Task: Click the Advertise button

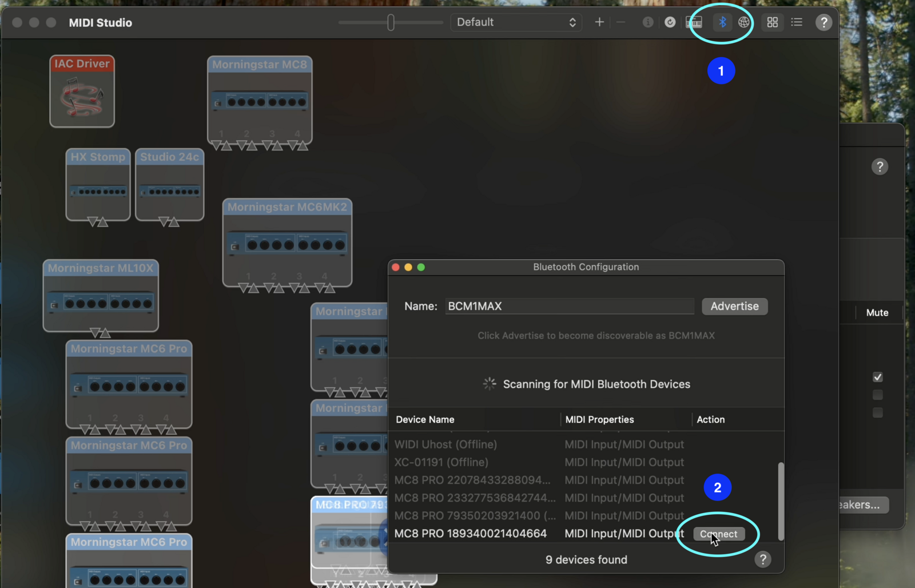Action: (x=734, y=306)
